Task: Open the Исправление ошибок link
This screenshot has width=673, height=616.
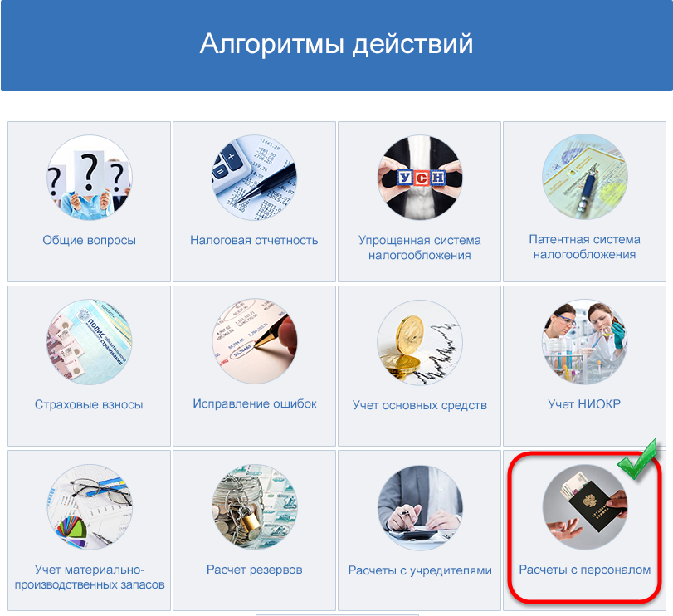Action: tap(255, 403)
